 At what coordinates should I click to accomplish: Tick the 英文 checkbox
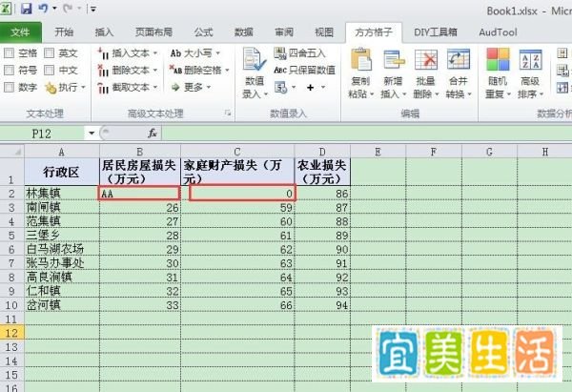pos(49,53)
